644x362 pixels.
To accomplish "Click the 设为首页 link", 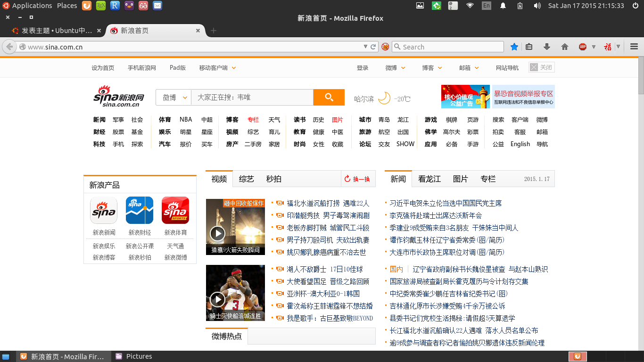I will pos(103,68).
